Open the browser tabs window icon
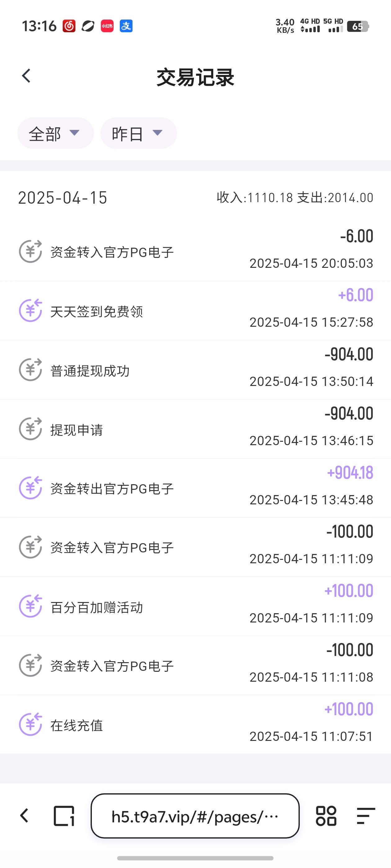The image size is (391, 868). [x=64, y=816]
